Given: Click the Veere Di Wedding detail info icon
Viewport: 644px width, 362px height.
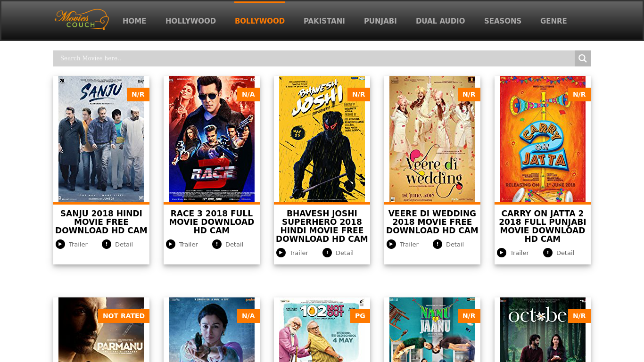Looking at the screenshot, I should point(438,244).
